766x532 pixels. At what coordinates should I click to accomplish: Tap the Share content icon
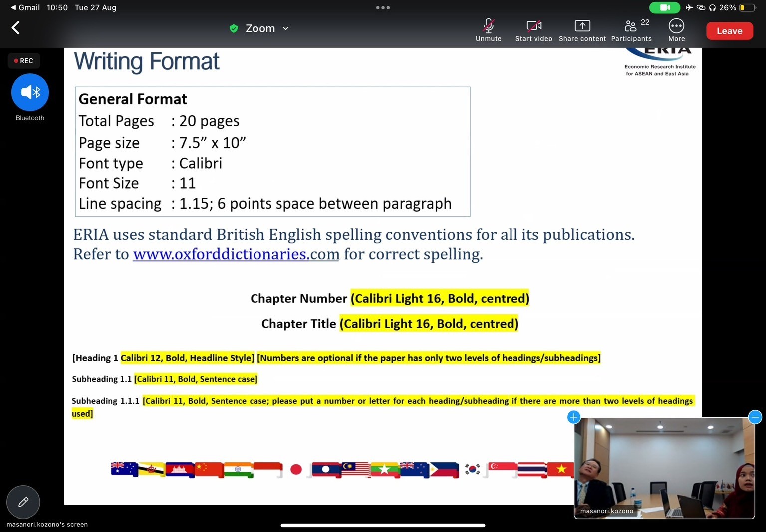(582, 30)
